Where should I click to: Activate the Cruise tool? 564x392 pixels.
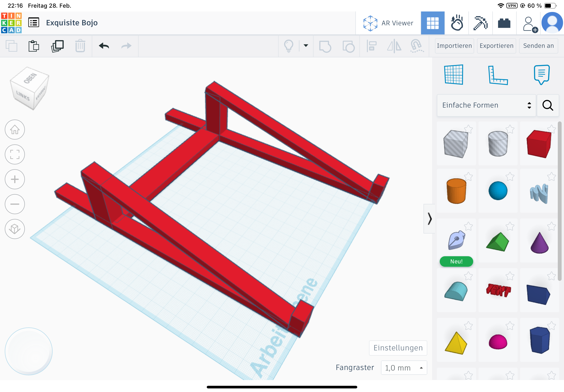pyautogui.click(x=417, y=46)
